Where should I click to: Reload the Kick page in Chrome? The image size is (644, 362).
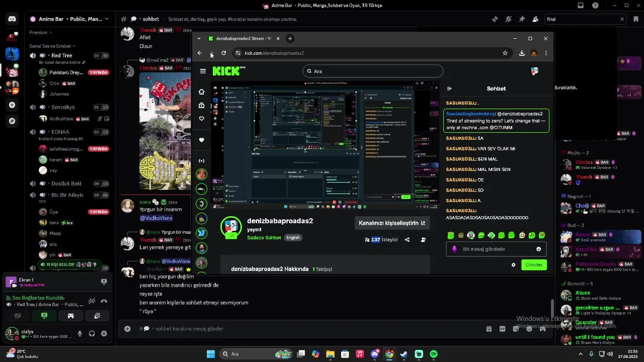click(x=224, y=53)
